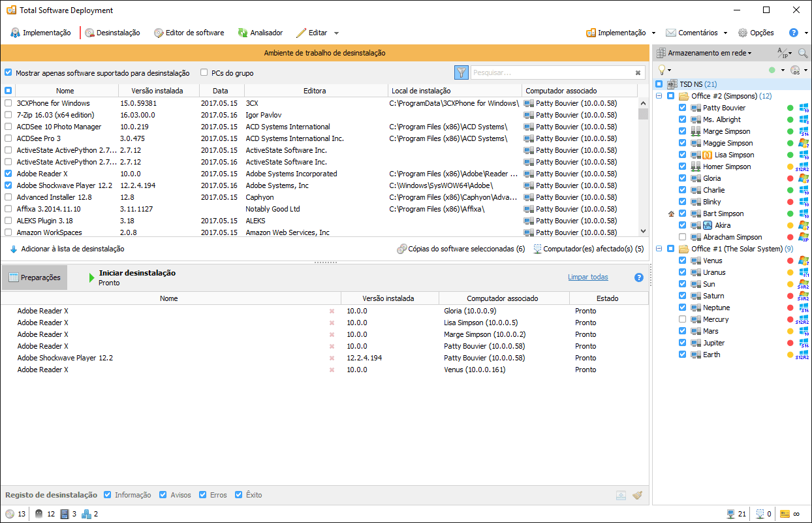Remove Adobe Shockwave Player row with red X
Viewport: 812px width, 523px height.
(x=332, y=358)
